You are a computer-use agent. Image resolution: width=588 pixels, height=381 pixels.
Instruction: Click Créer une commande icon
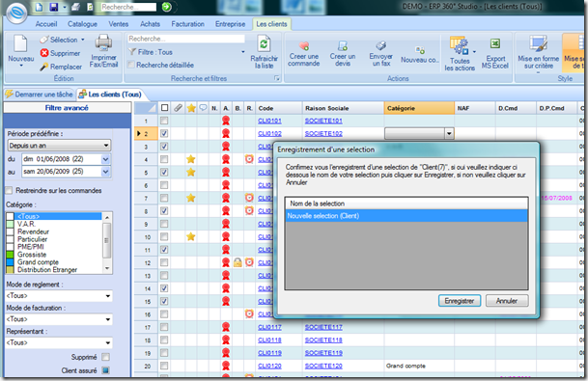pos(304,46)
